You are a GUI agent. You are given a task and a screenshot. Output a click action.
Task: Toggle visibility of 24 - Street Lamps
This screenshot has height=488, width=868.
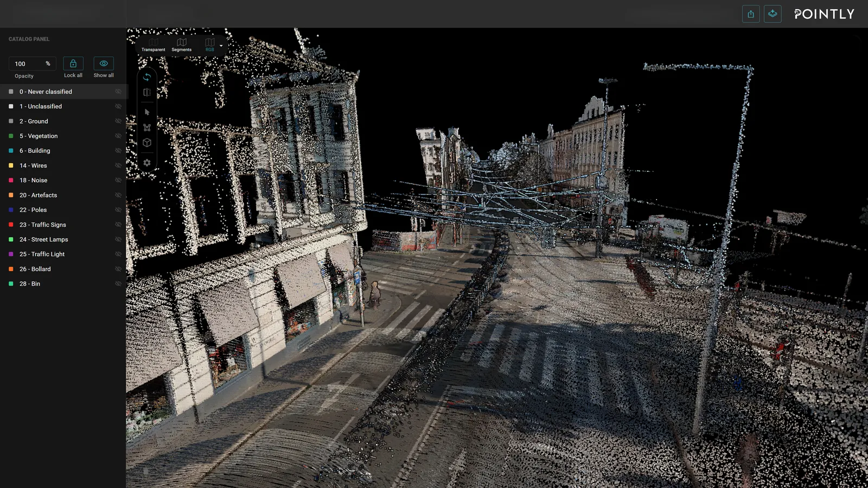click(118, 239)
